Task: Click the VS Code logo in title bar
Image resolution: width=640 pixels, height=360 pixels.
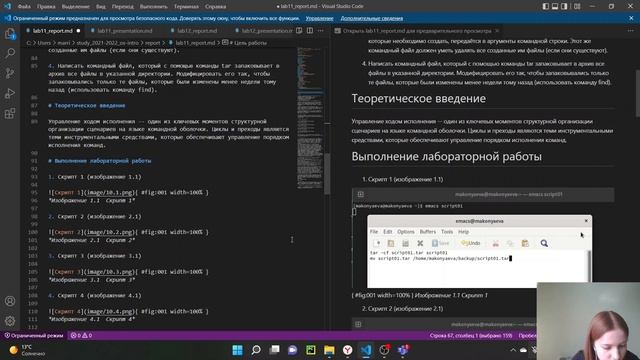Action: (x=7, y=6)
